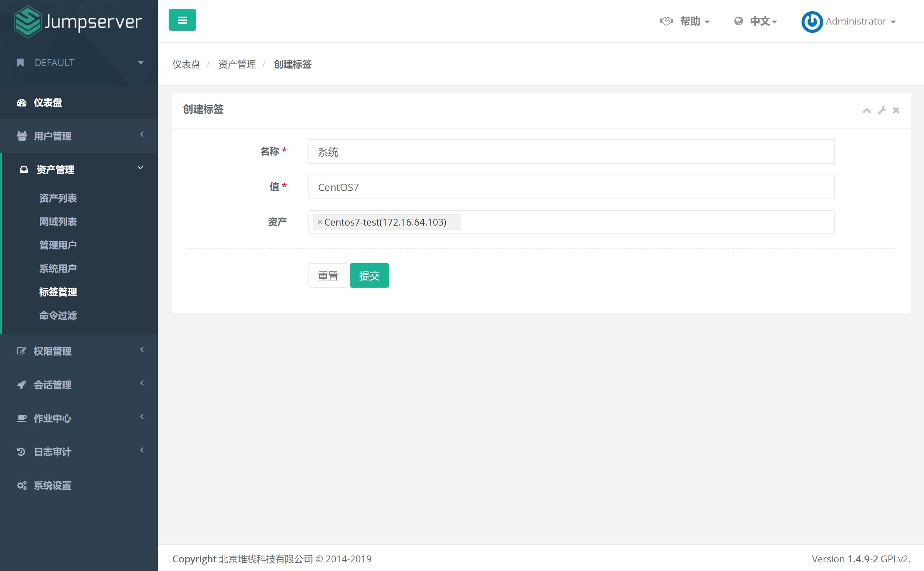Click the rocket icon for 会话管理

[x=22, y=385]
